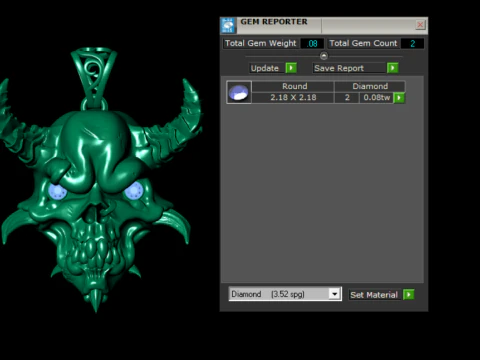Click the quantity 2 cell in the gem row

click(x=347, y=98)
